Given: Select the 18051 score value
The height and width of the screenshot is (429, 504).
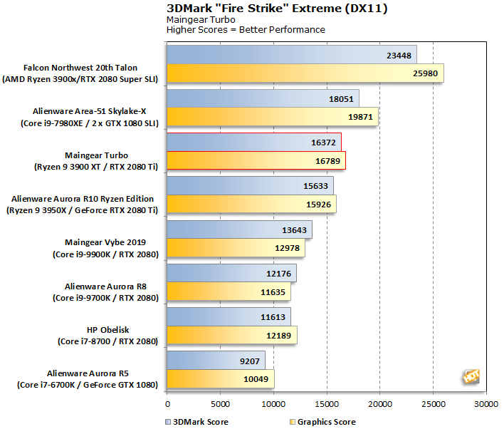Looking at the screenshot, I should (x=341, y=99).
